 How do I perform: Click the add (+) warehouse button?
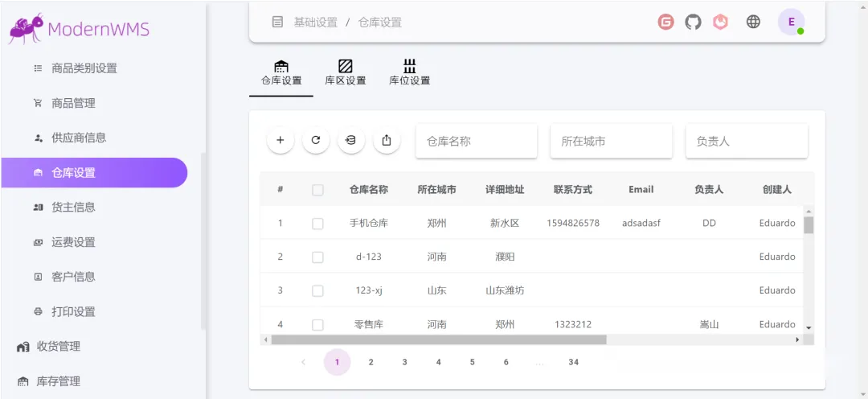coord(280,140)
